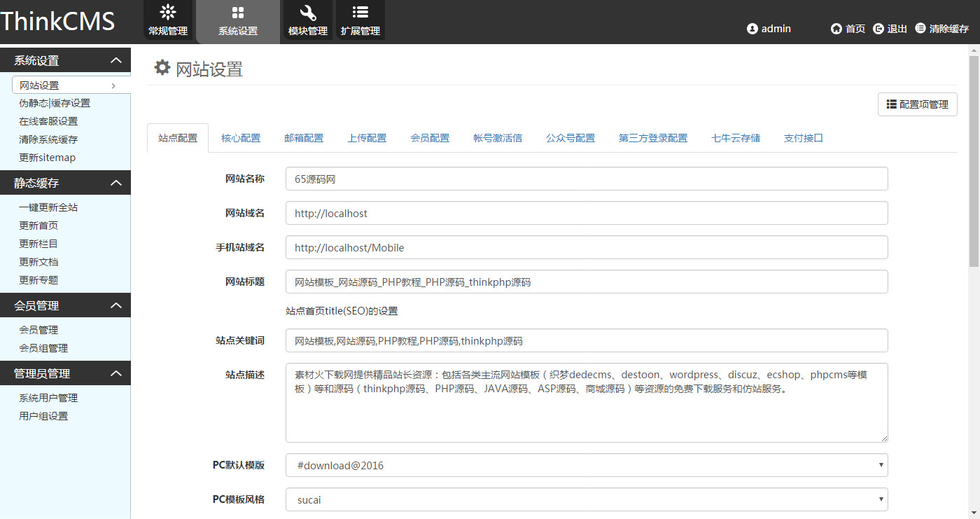
Task: Click the page vertical scrollbar
Action: [974, 161]
